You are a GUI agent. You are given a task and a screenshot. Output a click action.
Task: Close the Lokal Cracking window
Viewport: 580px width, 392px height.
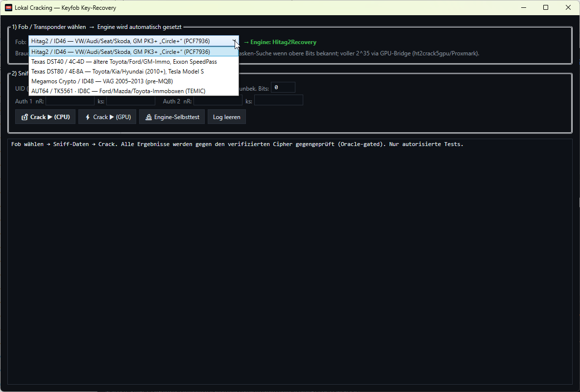coord(568,7)
